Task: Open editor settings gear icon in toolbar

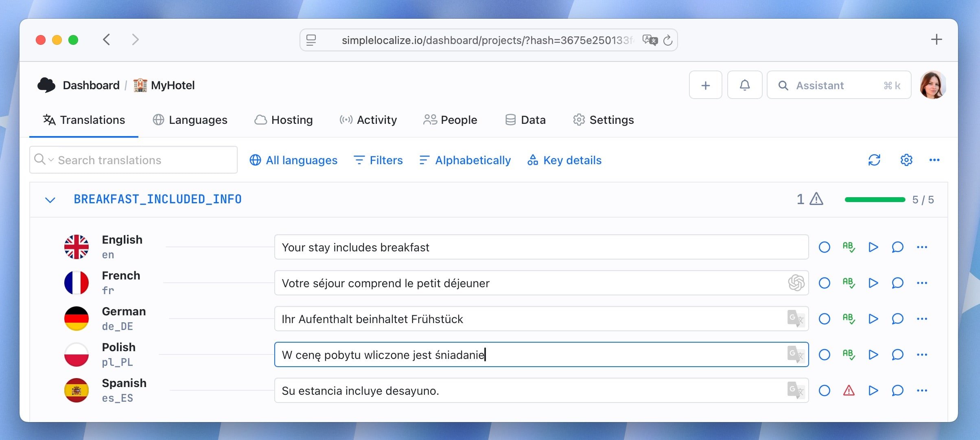Action: tap(906, 160)
